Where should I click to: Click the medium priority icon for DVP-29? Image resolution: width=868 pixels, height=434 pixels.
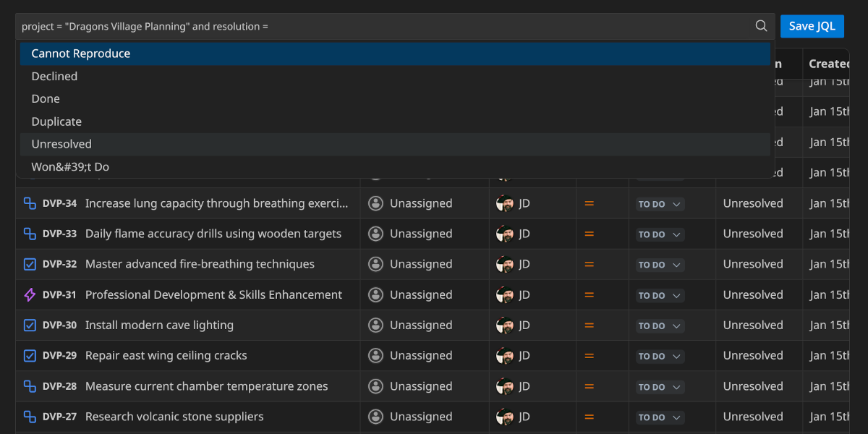588,356
